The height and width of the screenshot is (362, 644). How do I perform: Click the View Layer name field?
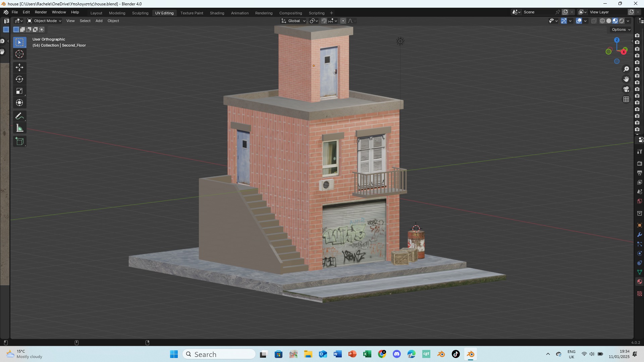(608, 12)
